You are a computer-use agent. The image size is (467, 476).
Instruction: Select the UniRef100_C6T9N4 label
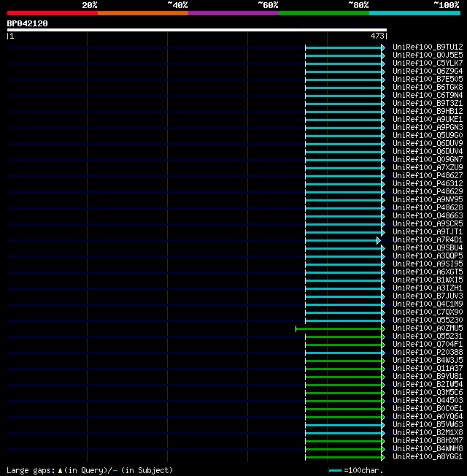point(428,95)
